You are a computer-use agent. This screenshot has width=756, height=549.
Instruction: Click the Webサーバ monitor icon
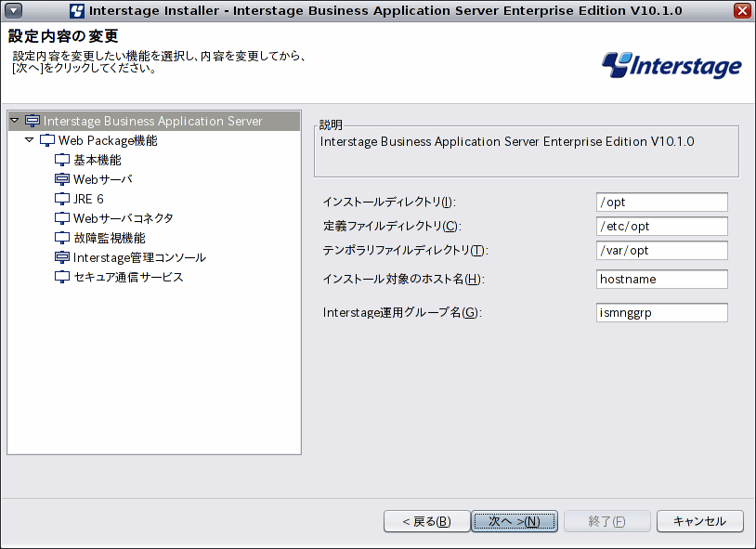coord(61,179)
